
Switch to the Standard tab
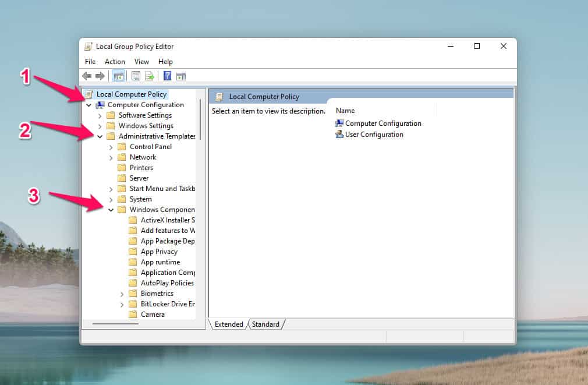coord(265,324)
